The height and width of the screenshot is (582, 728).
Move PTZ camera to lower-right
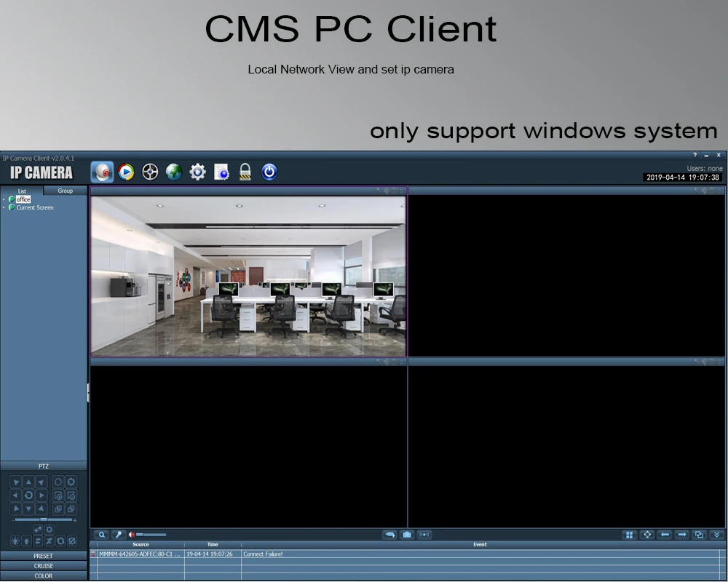tap(41, 509)
